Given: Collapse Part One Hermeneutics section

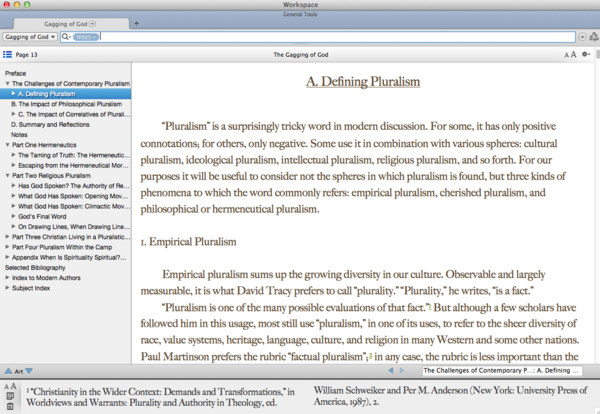Looking at the screenshot, I should (x=7, y=145).
